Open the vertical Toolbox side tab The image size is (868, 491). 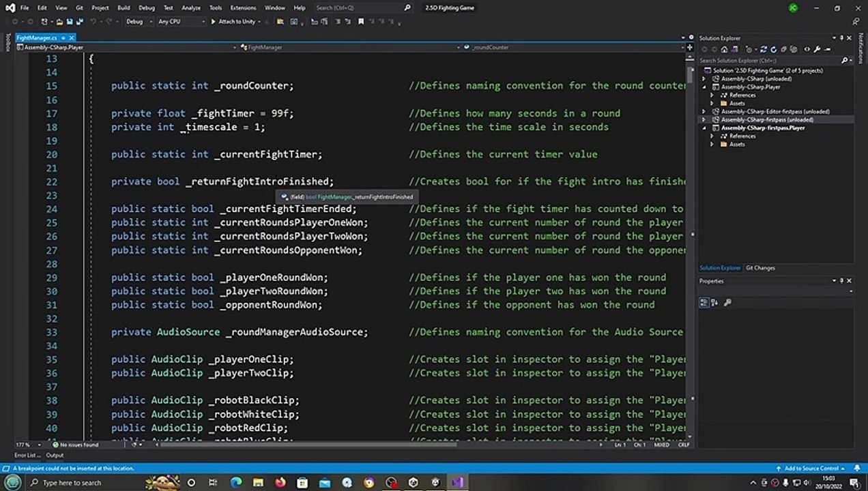pyautogui.click(x=8, y=42)
